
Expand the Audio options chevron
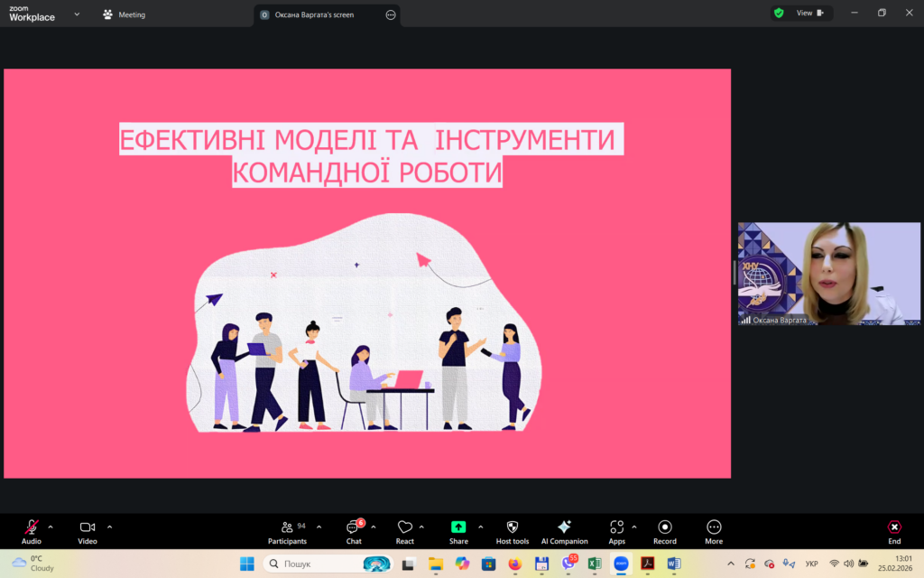point(51,527)
